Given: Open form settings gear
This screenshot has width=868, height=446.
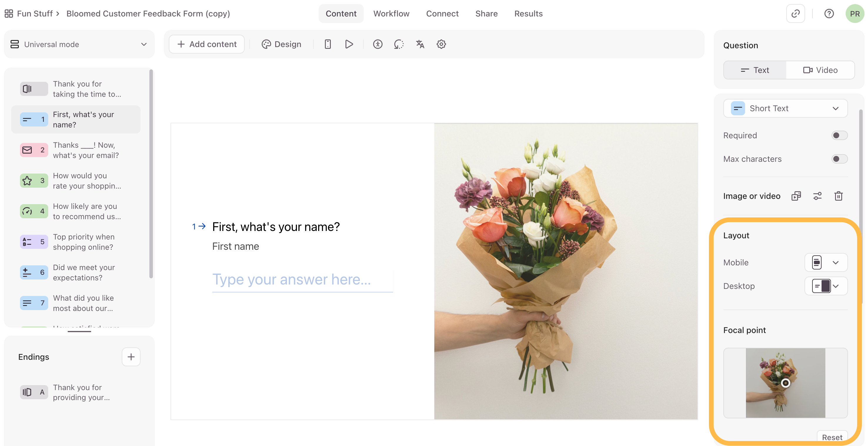Looking at the screenshot, I should click(441, 44).
